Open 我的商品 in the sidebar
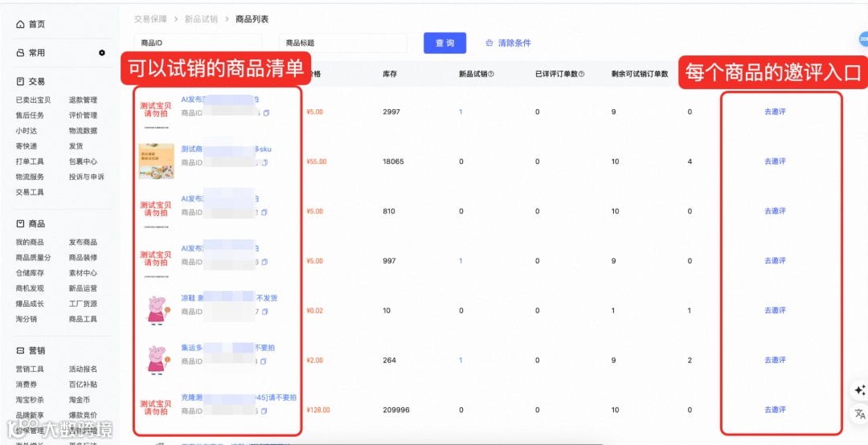 (x=30, y=243)
